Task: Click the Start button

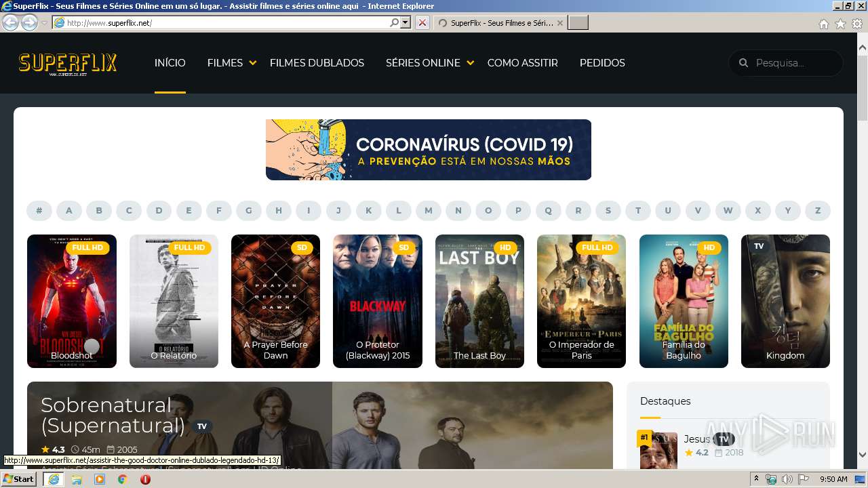Action: click(x=19, y=479)
